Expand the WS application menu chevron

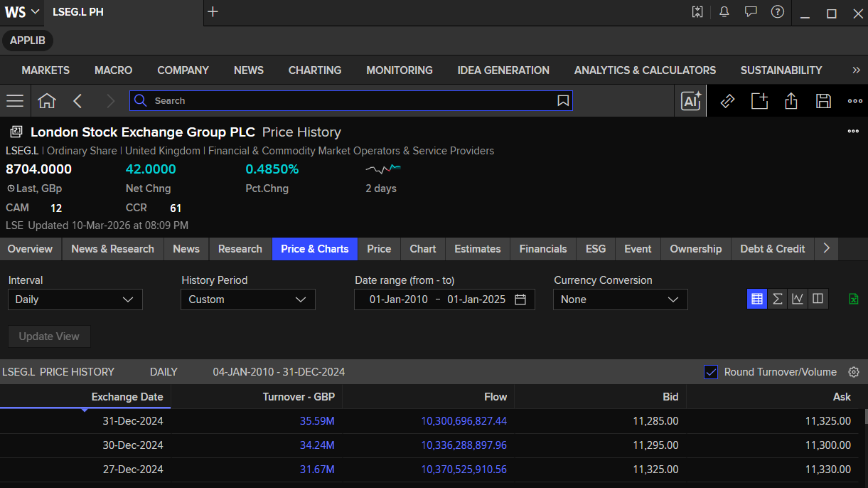(35, 12)
